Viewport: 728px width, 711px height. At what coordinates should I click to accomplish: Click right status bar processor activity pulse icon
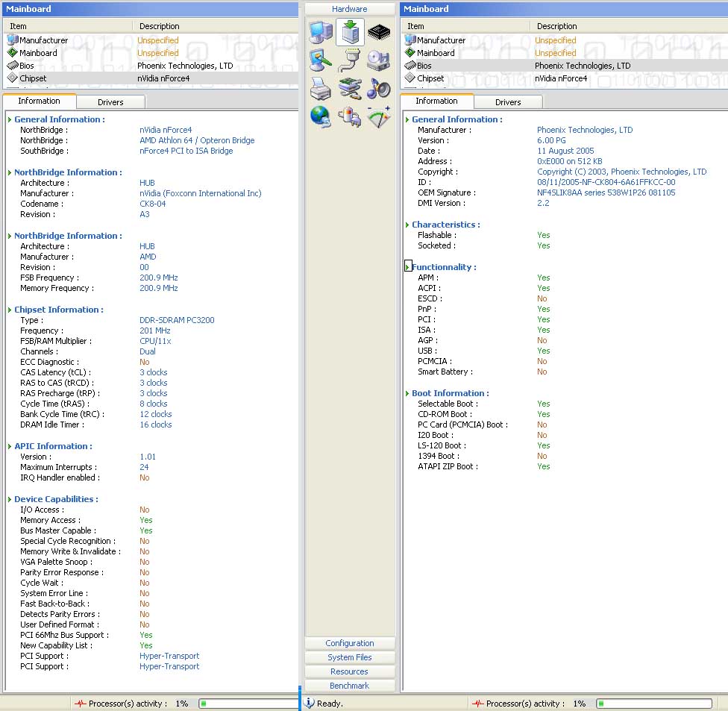pyautogui.click(x=477, y=704)
